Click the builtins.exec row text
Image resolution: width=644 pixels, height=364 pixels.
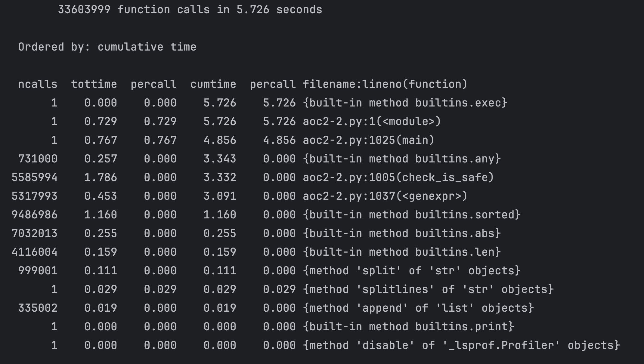tap(405, 103)
